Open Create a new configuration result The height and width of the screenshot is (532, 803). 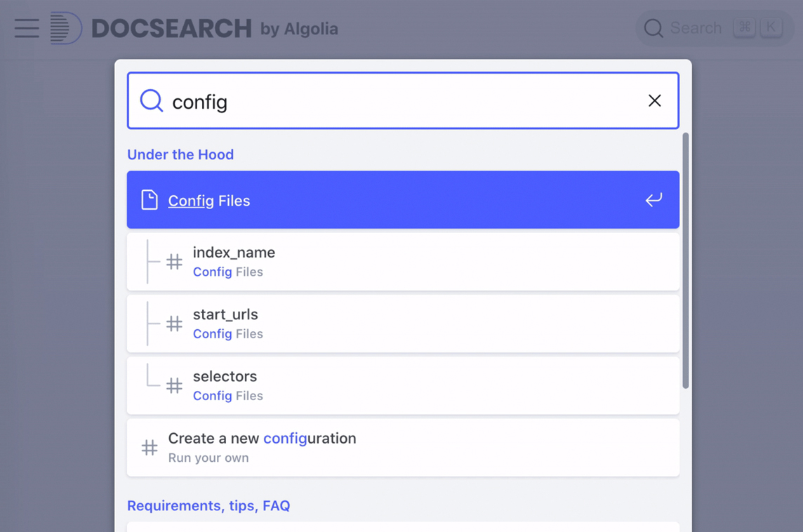403,448
